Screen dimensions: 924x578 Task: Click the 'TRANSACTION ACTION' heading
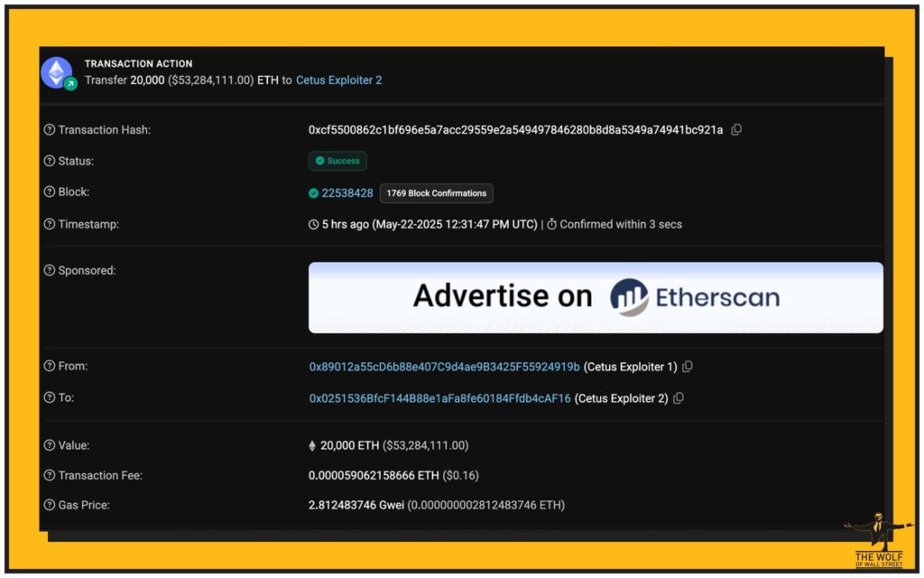(138, 64)
